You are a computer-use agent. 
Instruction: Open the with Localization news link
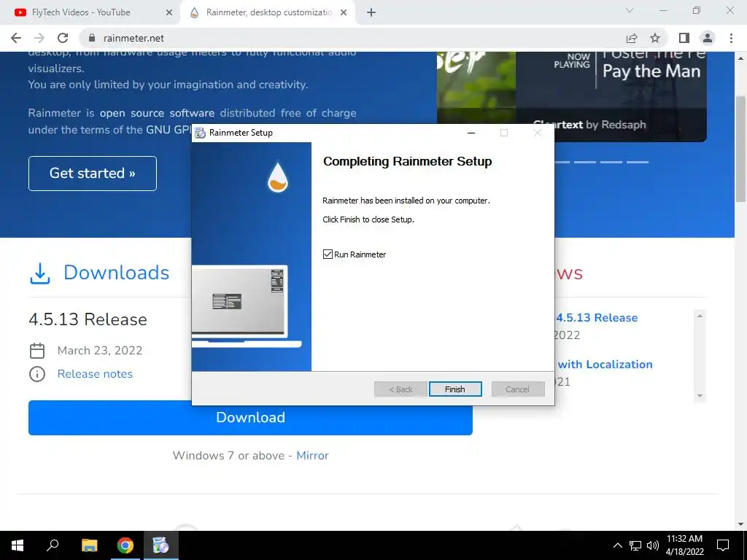(x=605, y=365)
